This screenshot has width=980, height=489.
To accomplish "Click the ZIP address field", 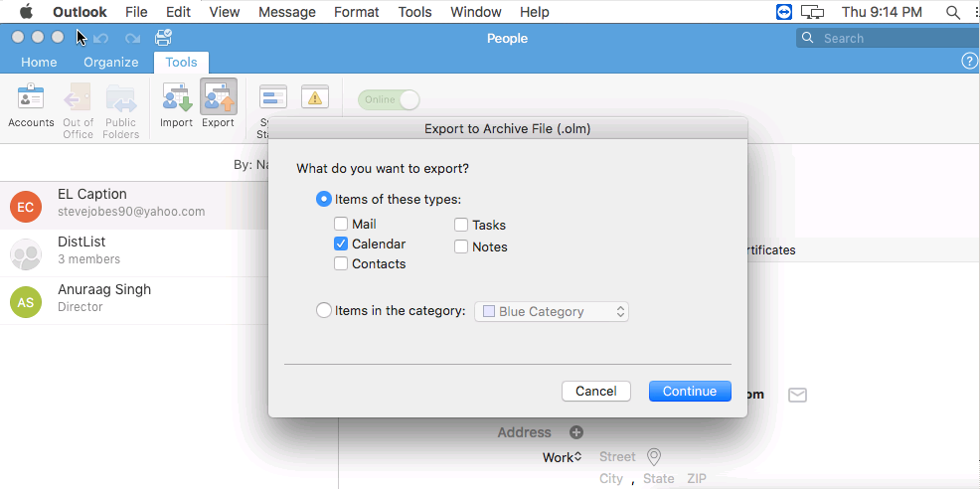I will [x=697, y=479].
